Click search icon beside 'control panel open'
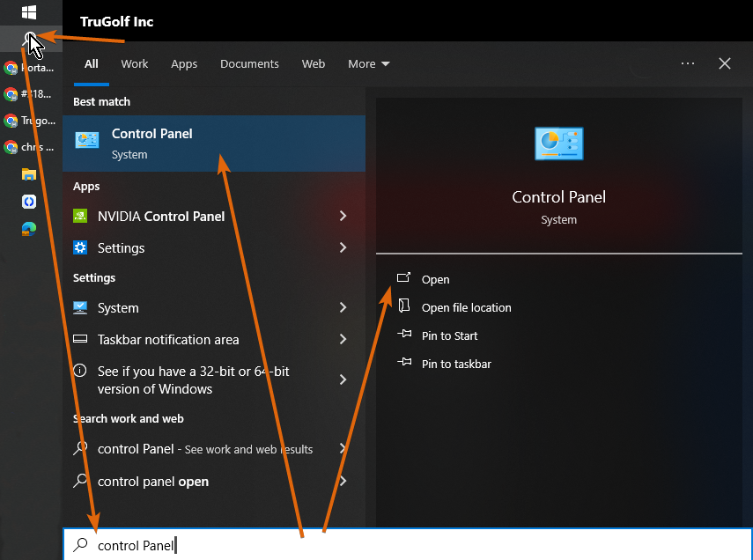 pyautogui.click(x=80, y=480)
